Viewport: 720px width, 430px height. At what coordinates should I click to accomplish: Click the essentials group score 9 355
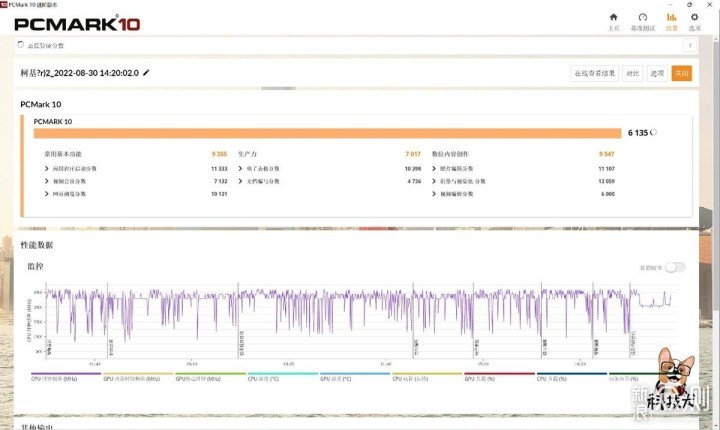219,154
